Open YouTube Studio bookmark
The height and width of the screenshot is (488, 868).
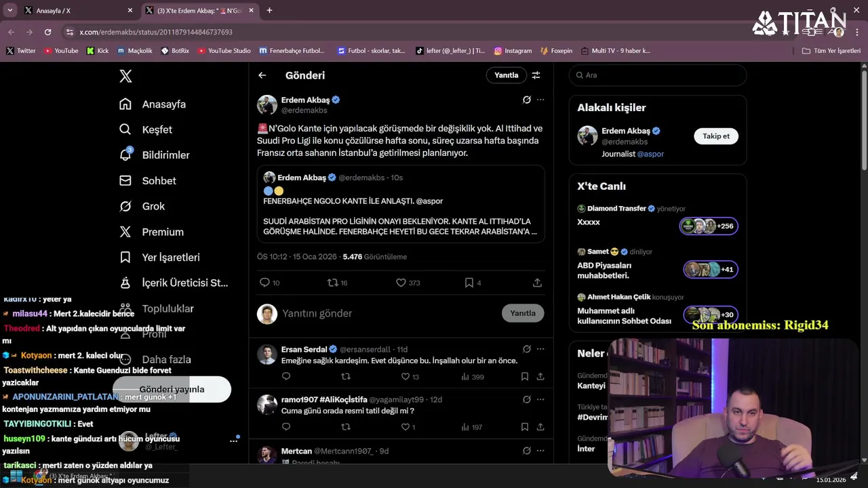(223, 51)
